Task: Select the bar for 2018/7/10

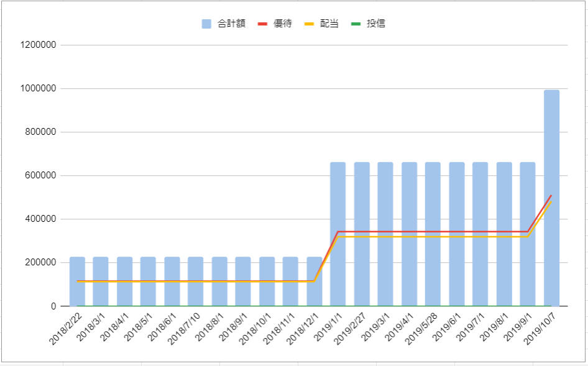Action: click(195, 281)
